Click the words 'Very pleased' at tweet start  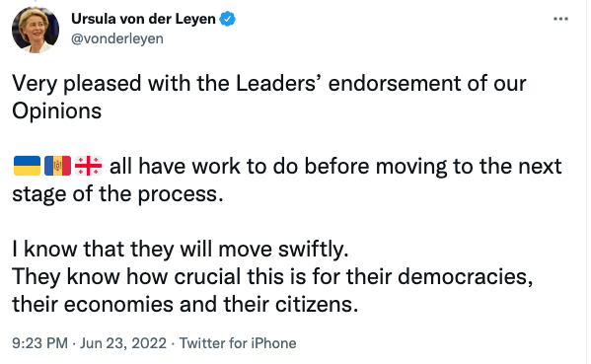77,84
